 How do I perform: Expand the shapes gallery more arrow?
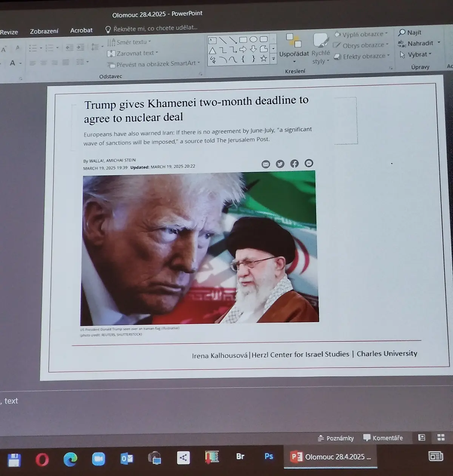[273, 59]
